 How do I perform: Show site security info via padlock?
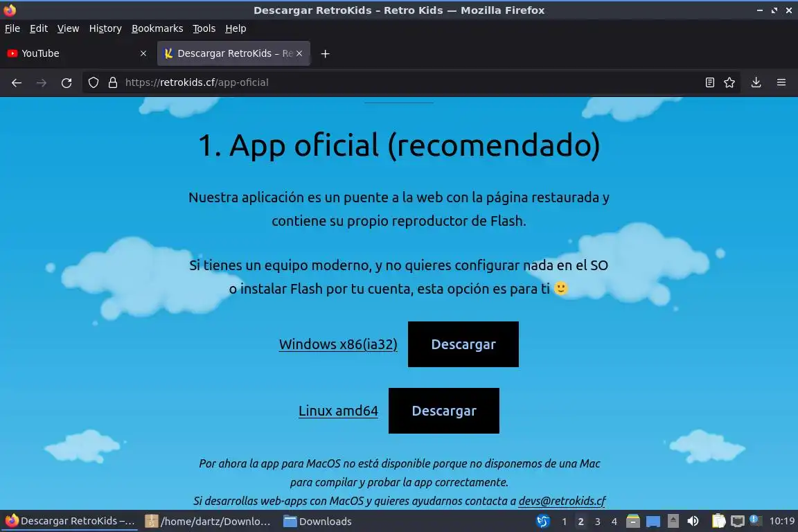[x=113, y=82]
